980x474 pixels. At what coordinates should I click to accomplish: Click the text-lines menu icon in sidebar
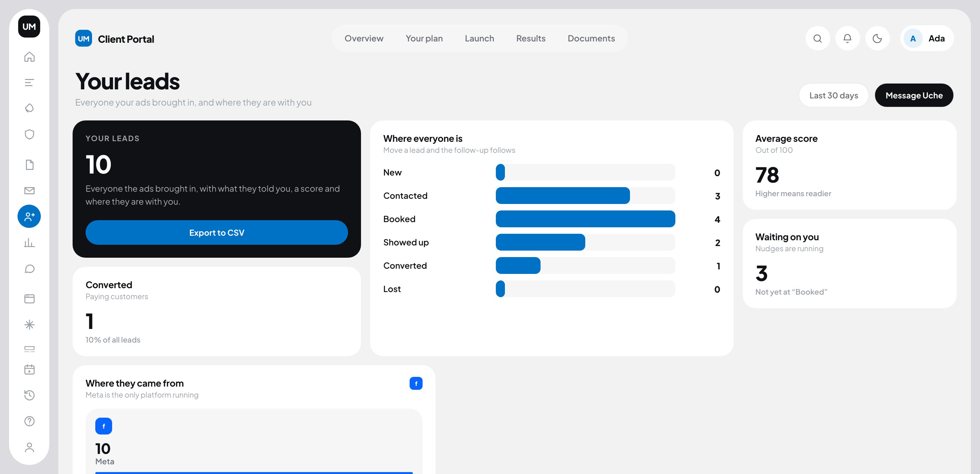click(x=29, y=83)
